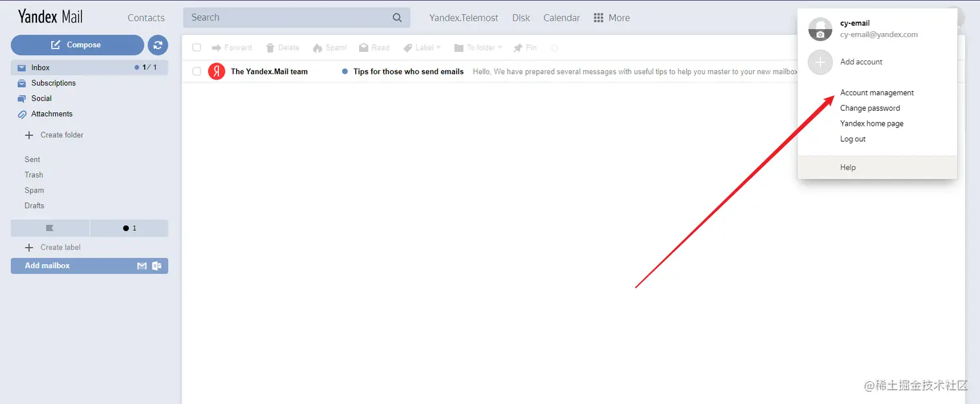Open the Subscriptions folder
Image resolution: width=980 pixels, height=404 pixels.
(x=53, y=83)
